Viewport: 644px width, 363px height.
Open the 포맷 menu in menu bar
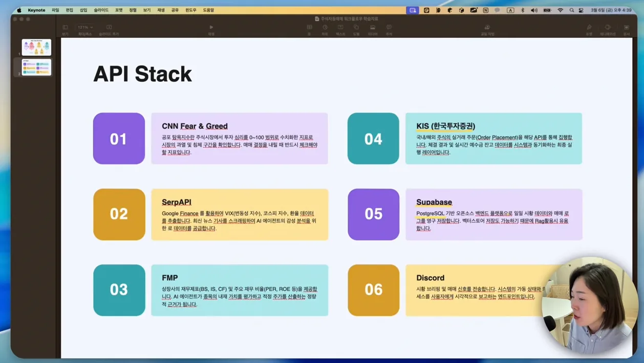pyautogui.click(x=119, y=10)
